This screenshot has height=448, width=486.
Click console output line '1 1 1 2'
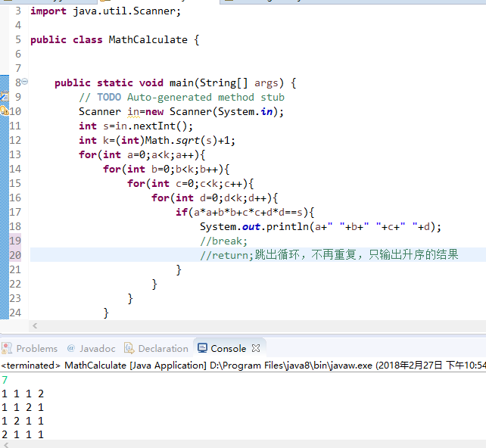(x=23, y=394)
